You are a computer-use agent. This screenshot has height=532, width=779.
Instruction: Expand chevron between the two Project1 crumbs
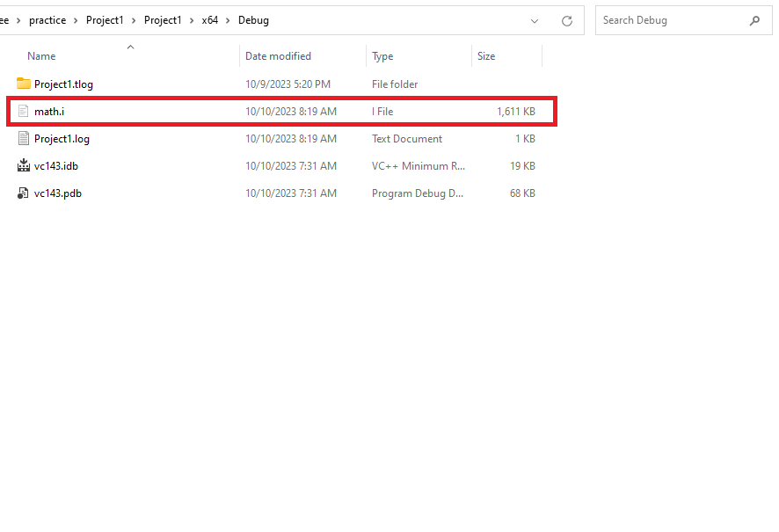(x=134, y=20)
